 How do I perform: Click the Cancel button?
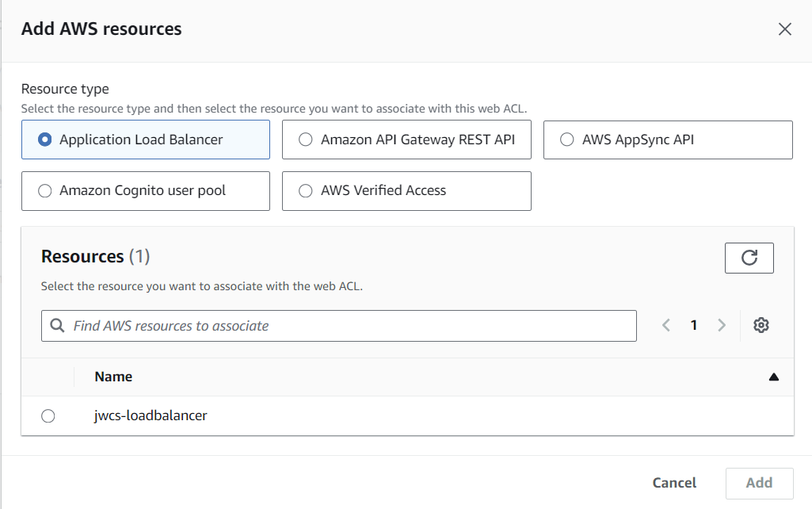[674, 483]
